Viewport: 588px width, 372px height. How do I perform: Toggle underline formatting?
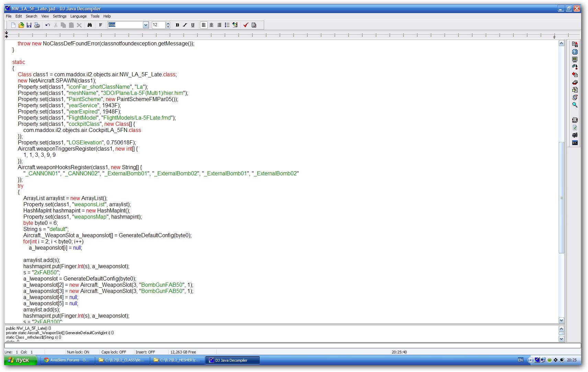[193, 25]
